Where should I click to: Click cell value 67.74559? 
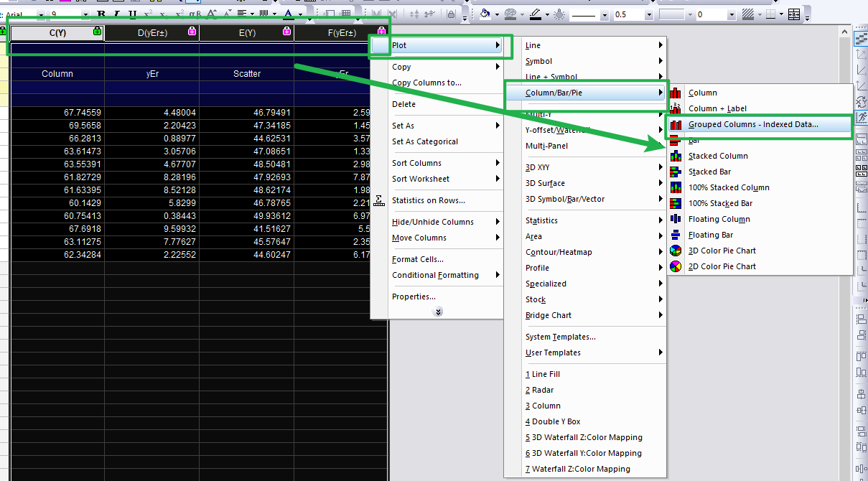coord(57,113)
